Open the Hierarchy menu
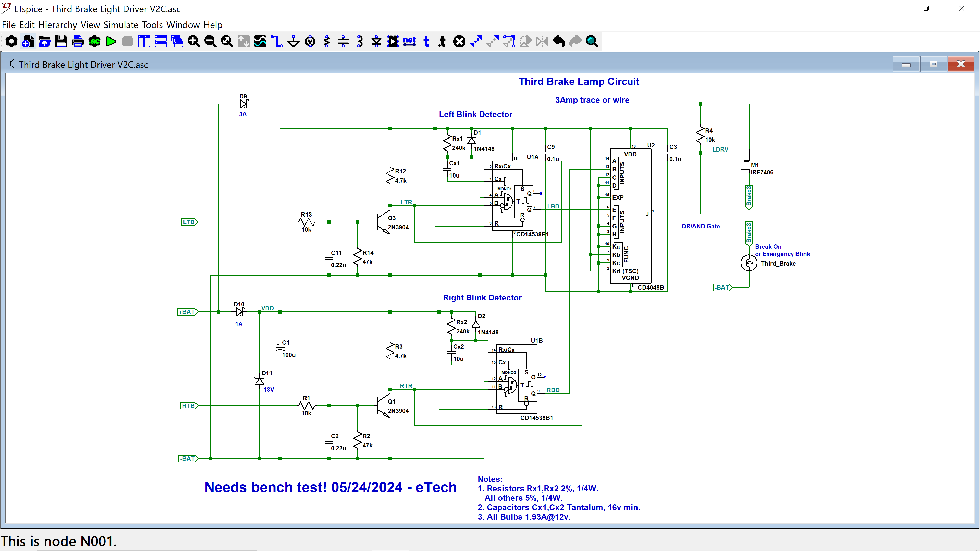Screen dimensions: 980x551 point(58,25)
